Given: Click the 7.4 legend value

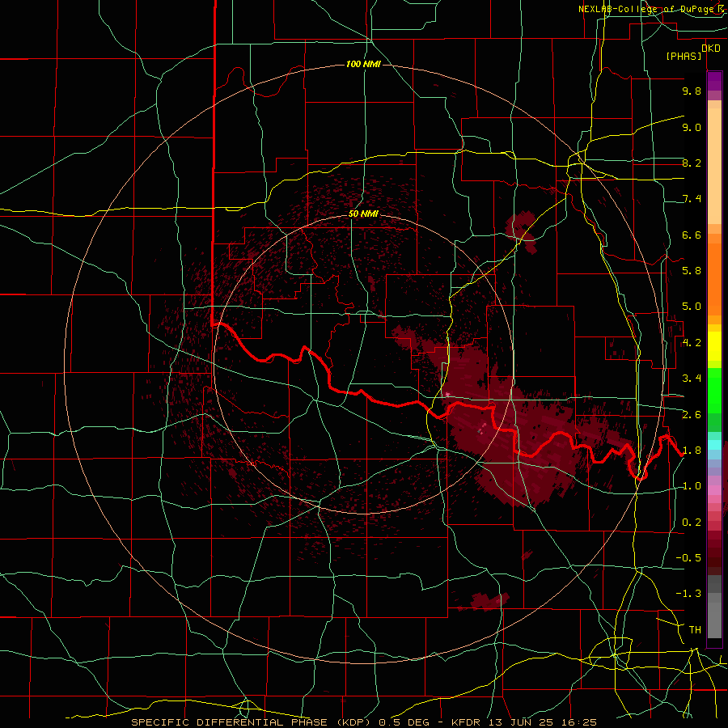Looking at the screenshot, I should 692,199.
